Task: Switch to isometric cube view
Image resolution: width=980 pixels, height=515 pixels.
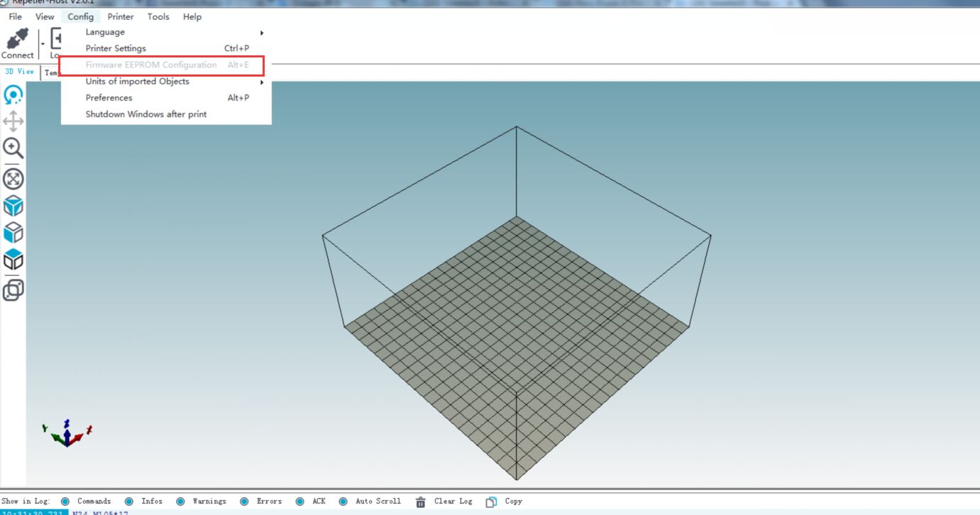Action: point(13,206)
